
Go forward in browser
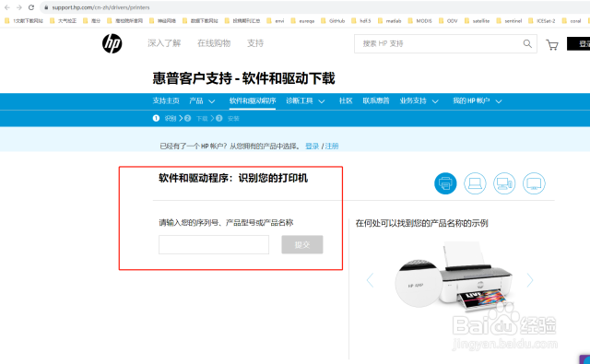pyautogui.click(x=19, y=7)
